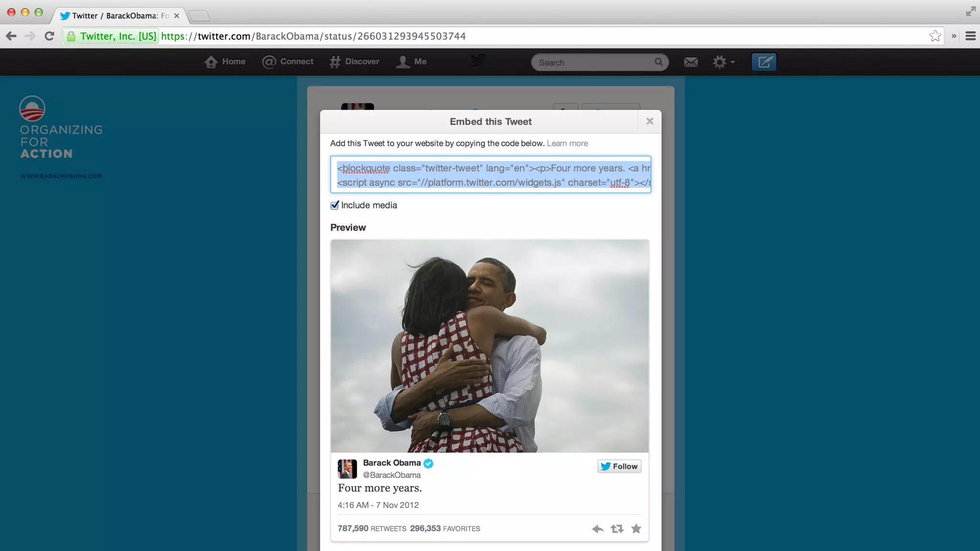Click the embedded photo in preview
Screen dimensions: 980x551
pos(490,346)
